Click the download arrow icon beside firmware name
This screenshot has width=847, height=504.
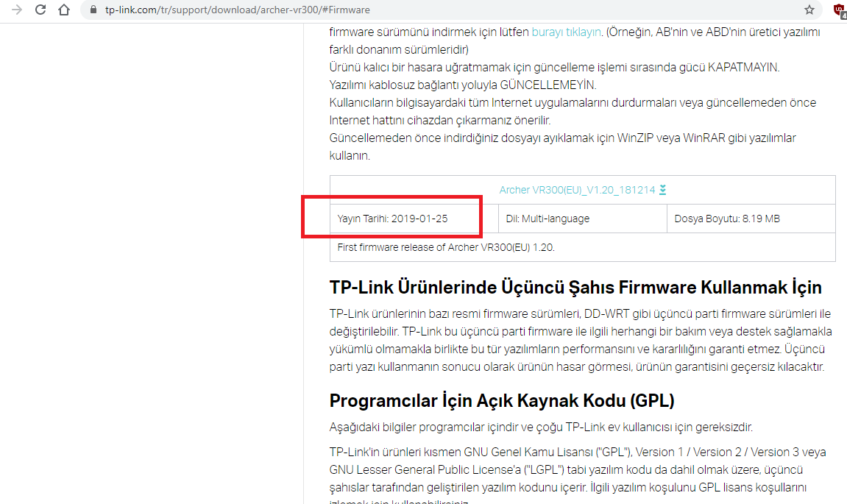663,190
